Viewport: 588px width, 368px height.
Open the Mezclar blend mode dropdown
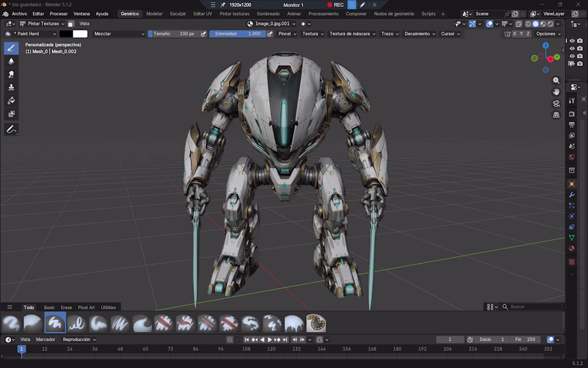point(119,34)
